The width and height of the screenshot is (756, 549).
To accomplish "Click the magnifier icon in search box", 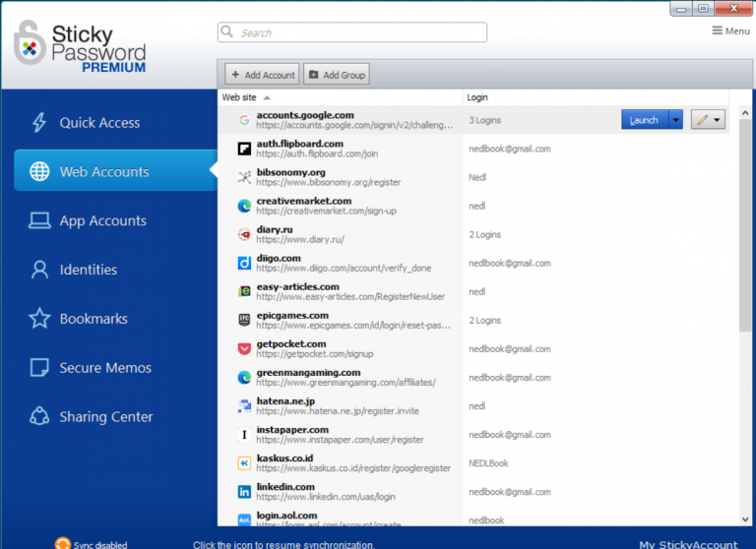I will 226,31.
